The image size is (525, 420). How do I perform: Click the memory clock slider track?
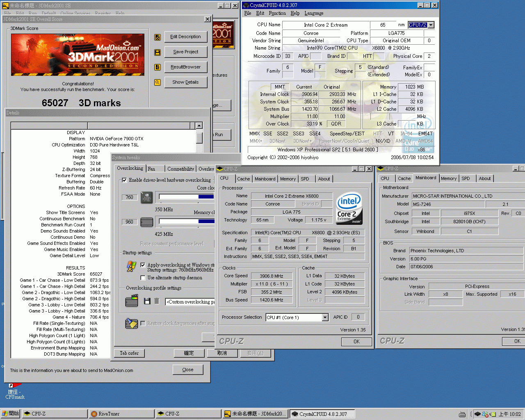click(187, 221)
